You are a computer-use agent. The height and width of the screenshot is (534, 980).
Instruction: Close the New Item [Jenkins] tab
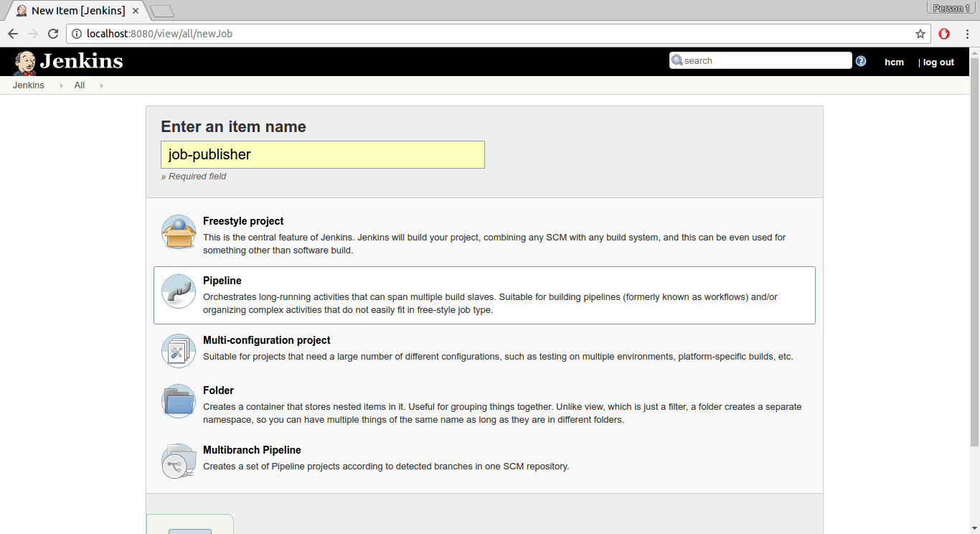[136, 11]
